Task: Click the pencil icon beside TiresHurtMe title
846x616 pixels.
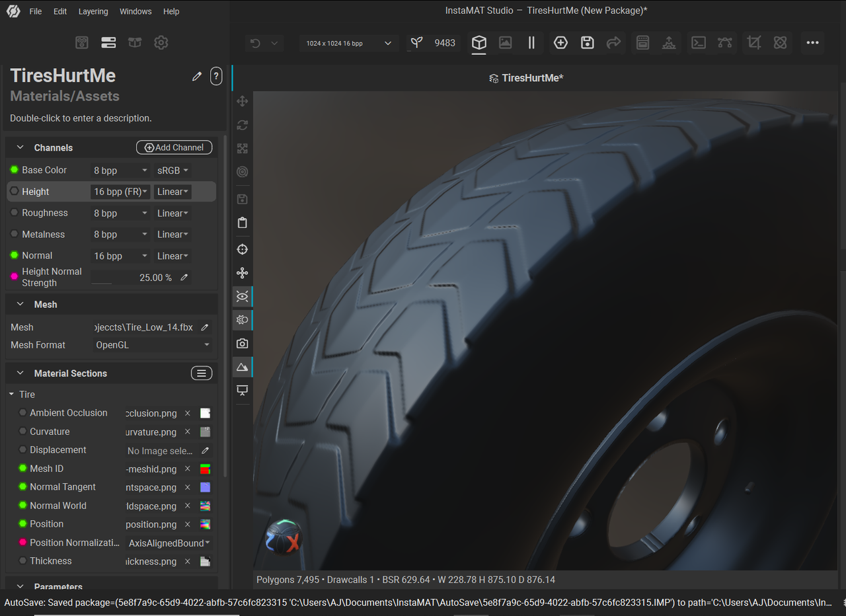Action: (197, 77)
